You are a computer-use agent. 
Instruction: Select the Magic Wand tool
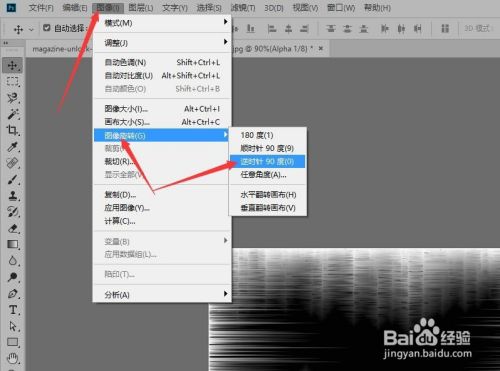pyautogui.click(x=12, y=114)
